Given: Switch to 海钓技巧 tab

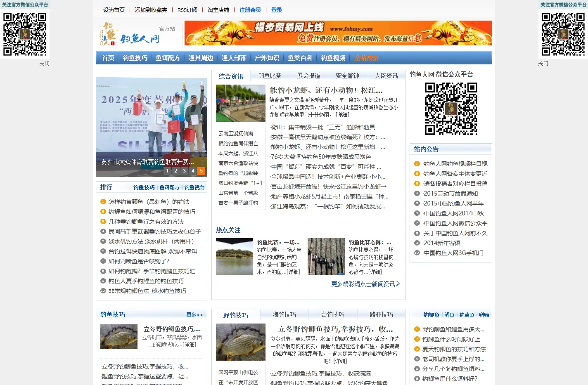Looking at the screenshot, I should 285,314.
